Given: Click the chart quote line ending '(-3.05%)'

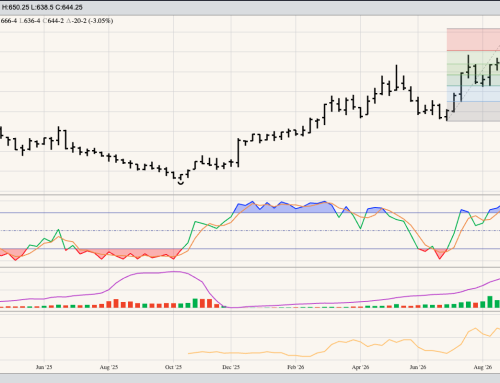Looking at the screenshot, I should pyautogui.click(x=57, y=21).
